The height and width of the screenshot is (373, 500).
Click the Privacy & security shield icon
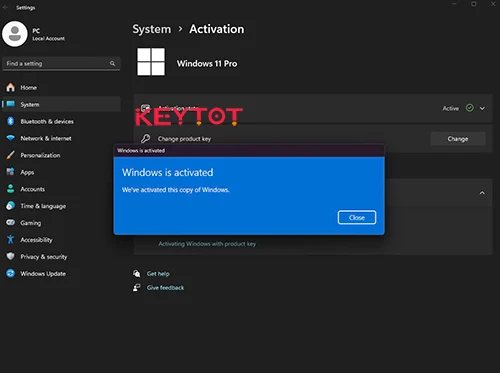(11, 256)
